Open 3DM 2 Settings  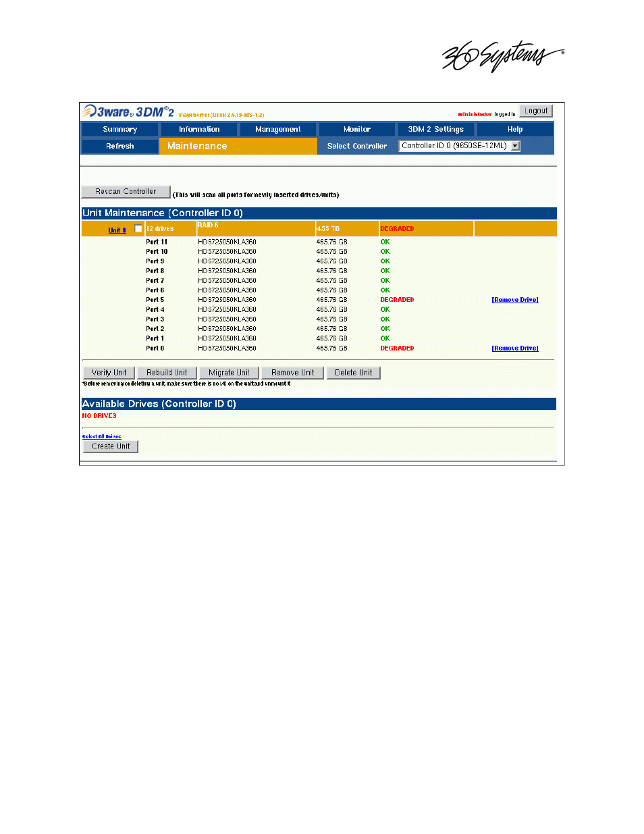[x=436, y=129]
